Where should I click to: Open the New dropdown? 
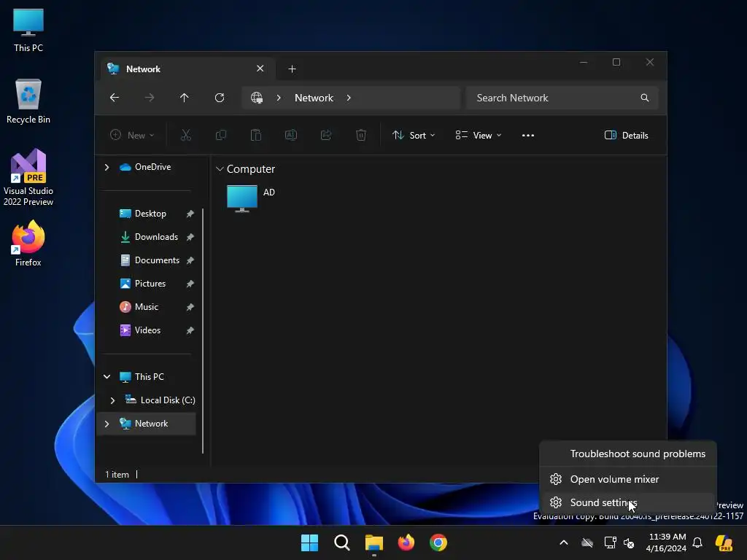[x=132, y=135]
